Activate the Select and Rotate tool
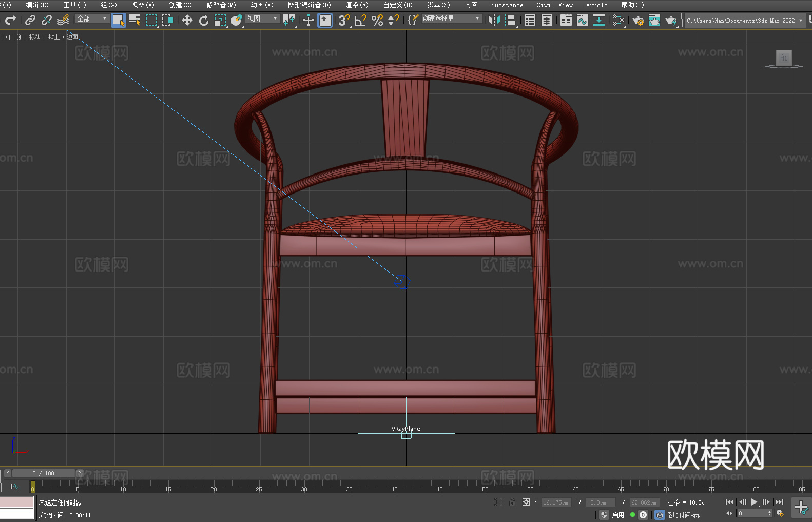 pos(204,21)
